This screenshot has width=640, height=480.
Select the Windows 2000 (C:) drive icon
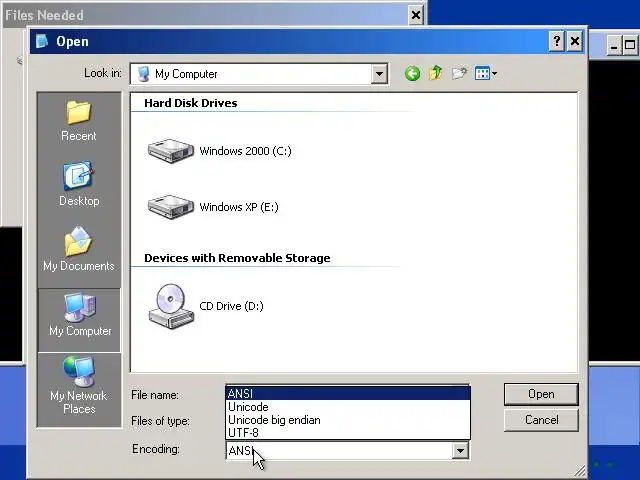[x=171, y=151]
